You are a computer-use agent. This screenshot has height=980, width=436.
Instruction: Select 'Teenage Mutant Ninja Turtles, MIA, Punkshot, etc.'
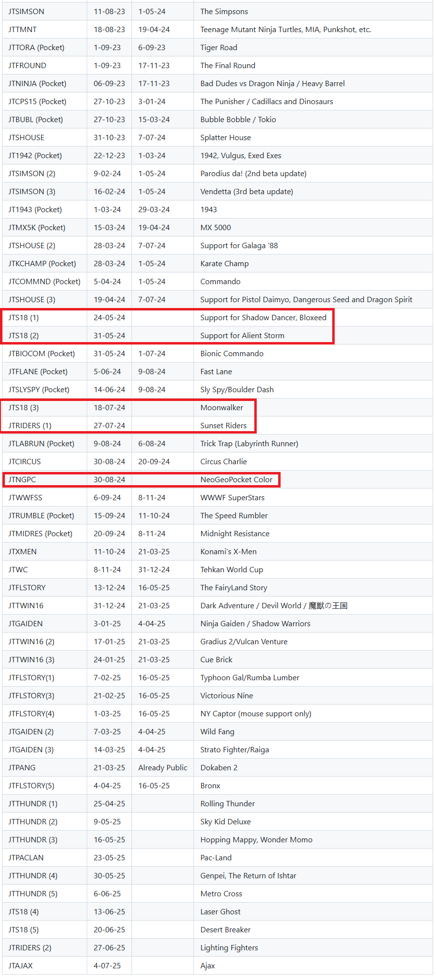point(285,30)
